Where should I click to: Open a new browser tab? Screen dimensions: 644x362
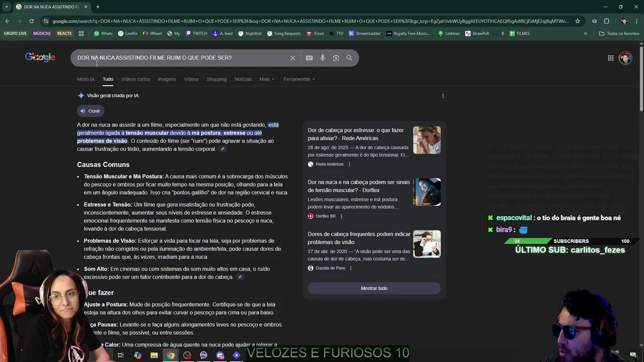click(x=98, y=7)
